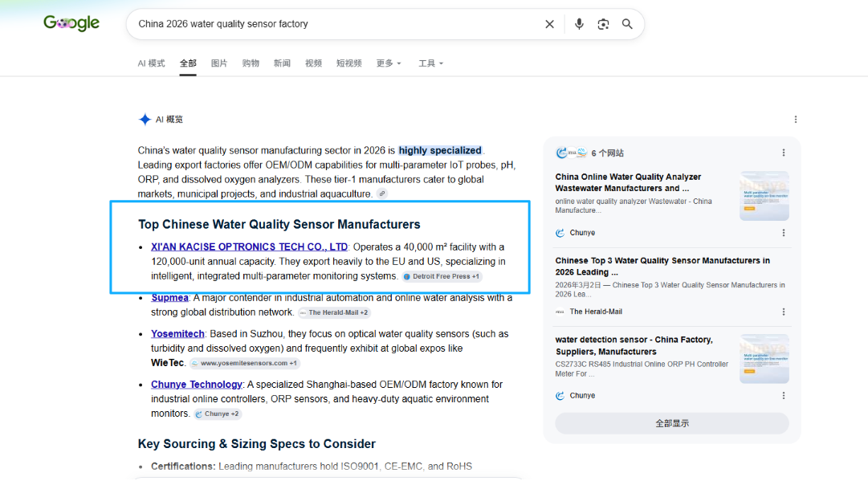Click the AI 概览 sparkle icon
The width and height of the screenshot is (868, 485).
pyautogui.click(x=145, y=119)
